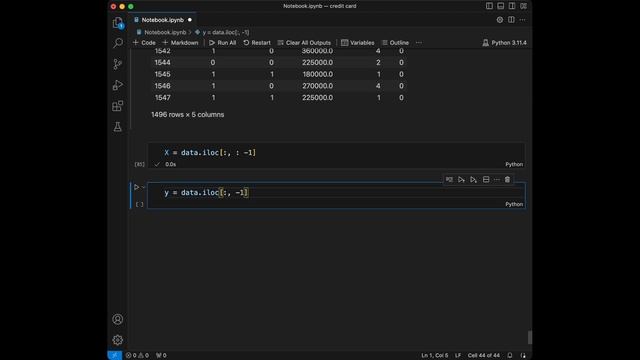Image resolution: width=640 pixels, height=360 pixels.
Task: Select the '1496 rows × 5 columns' summary text
Action: pyautogui.click(x=187, y=115)
